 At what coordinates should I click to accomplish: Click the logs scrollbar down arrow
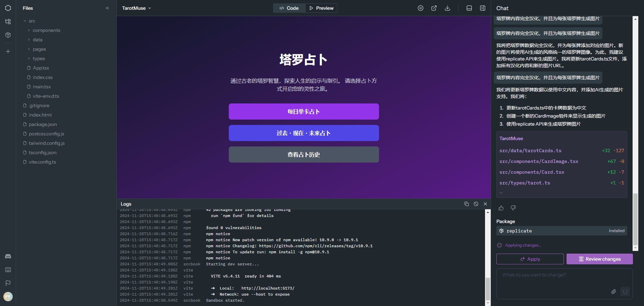[x=488, y=303]
